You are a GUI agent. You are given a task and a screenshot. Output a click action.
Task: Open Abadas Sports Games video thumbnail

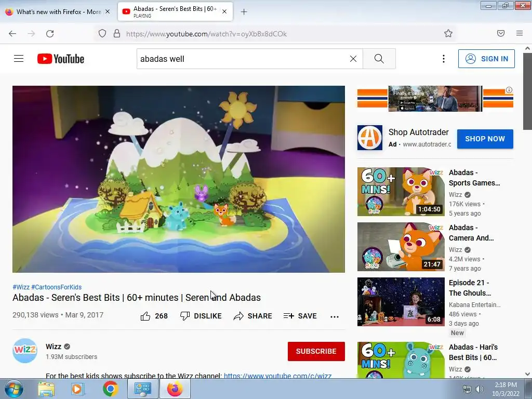(x=401, y=191)
